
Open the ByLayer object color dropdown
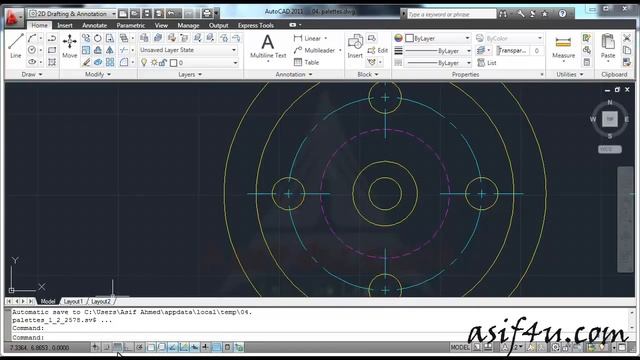[x=438, y=38]
